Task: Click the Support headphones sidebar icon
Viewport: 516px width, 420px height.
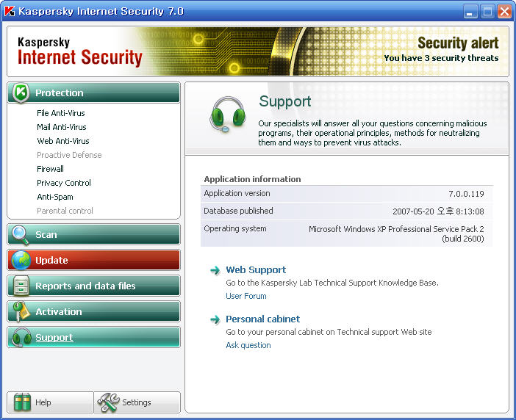Action: click(21, 337)
